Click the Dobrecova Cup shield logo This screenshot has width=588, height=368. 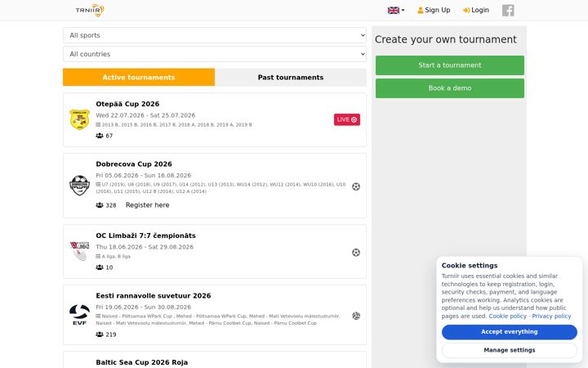point(79,186)
